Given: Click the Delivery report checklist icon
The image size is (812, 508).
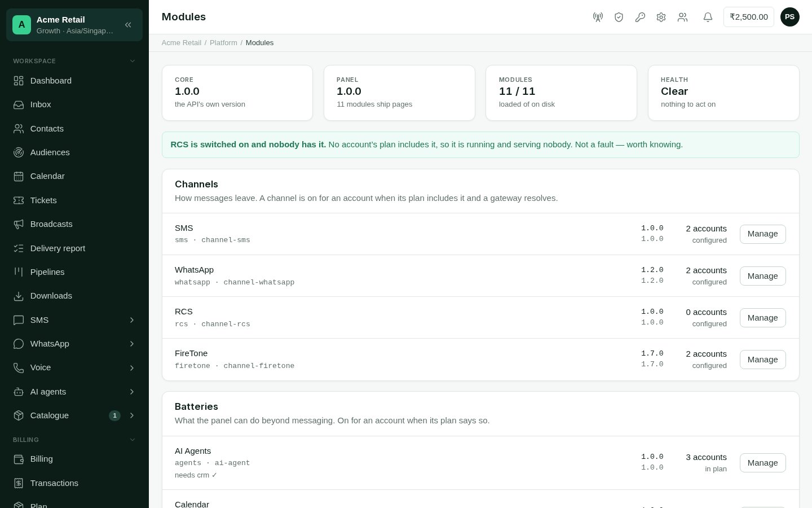Looking at the screenshot, I should [x=19, y=248].
